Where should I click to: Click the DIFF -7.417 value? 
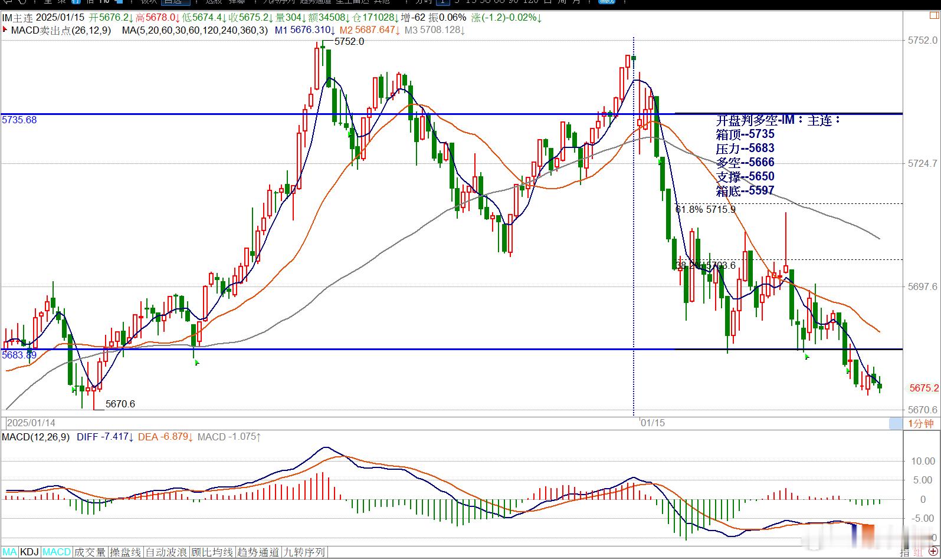click(105, 437)
